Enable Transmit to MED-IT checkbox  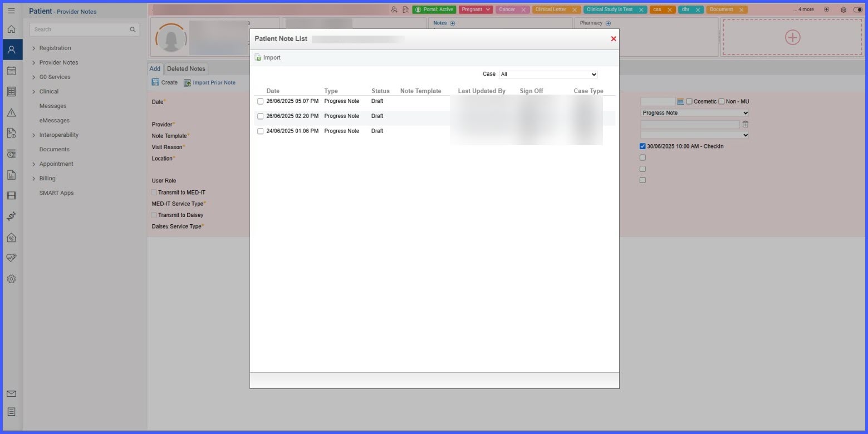click(154, 193)
